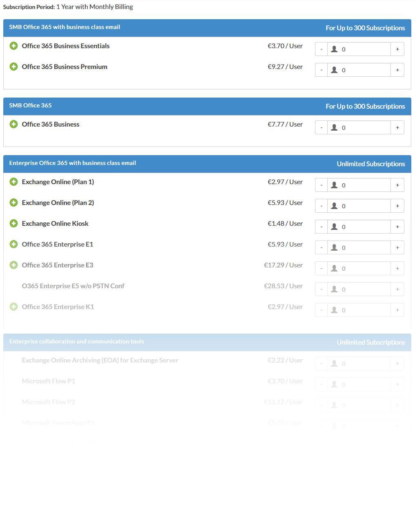Image resolution: width=415 pixels, height=532 pixels.
Task: Decrease Exchange Online Kiosk user count
Action: pyautogui.click(x=321, y=227)
